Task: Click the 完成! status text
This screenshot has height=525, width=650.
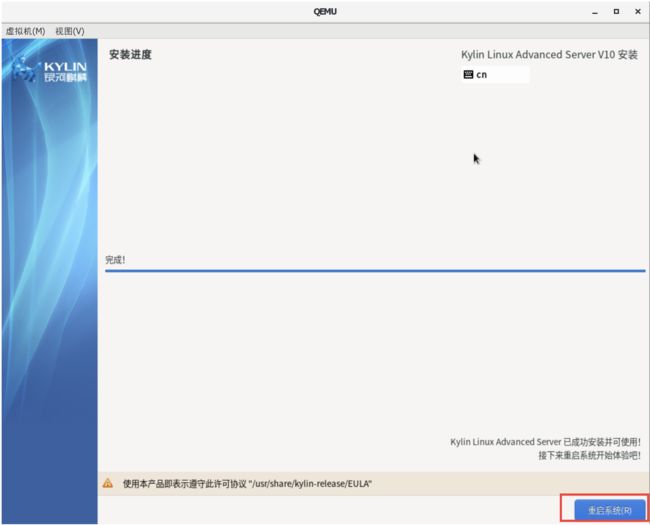Action: point(115,260)
